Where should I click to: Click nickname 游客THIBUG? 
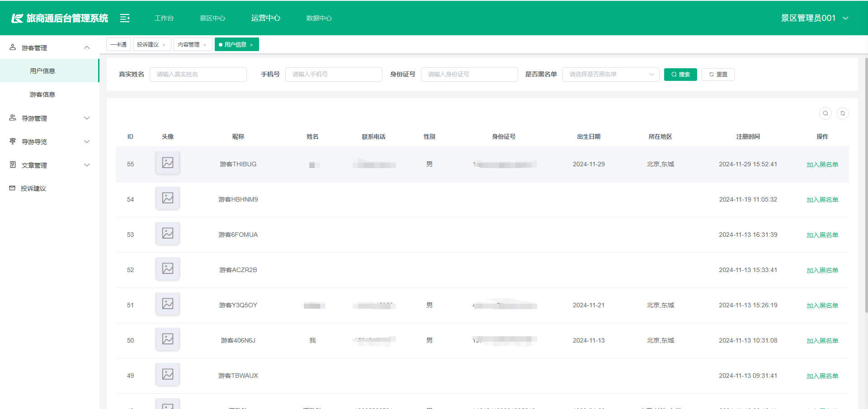coord(238,164)
